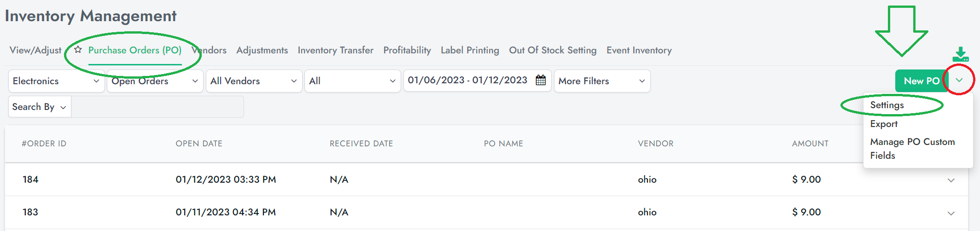Select Manage PO Custom Fields option
Screen dimensions: 980x231
(912, 149)
